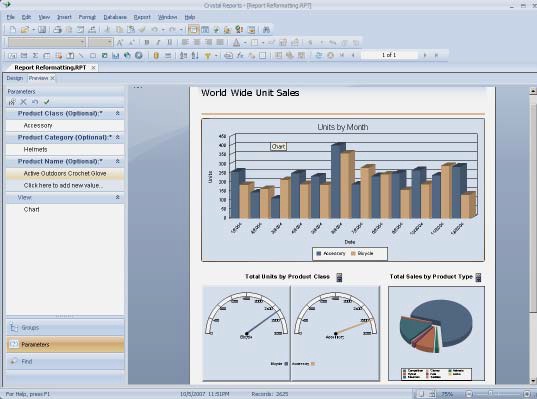Toggle Align Right
Viewport: 537px width, 399px height.
209,42
